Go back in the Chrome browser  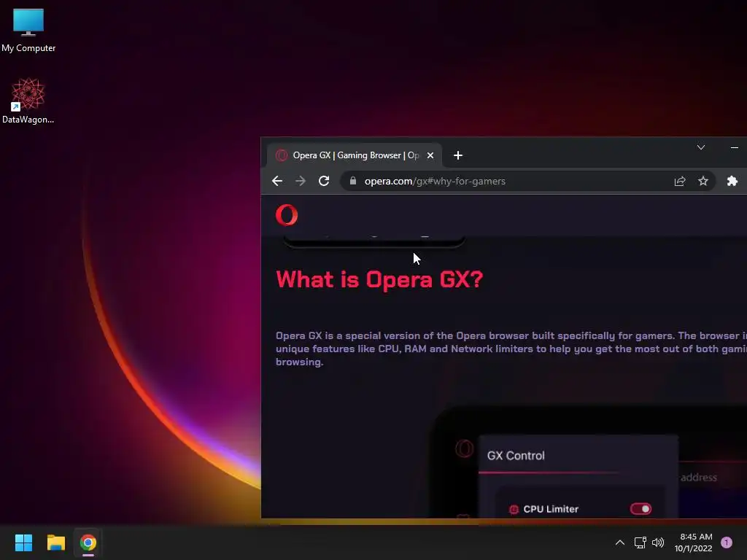click(276, 181)
